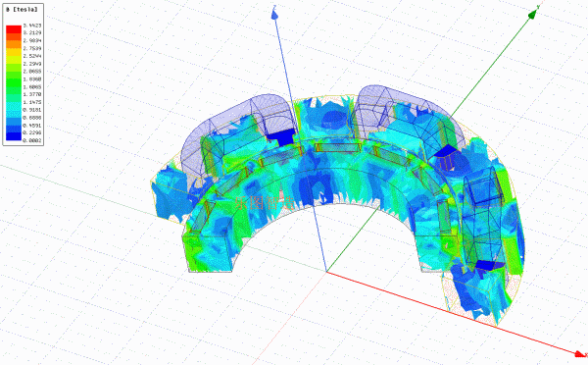The width and height of the screenshot is (588, 365).
Task: Click the bright green mid band in the legend
Action: (x=14, y=82)
